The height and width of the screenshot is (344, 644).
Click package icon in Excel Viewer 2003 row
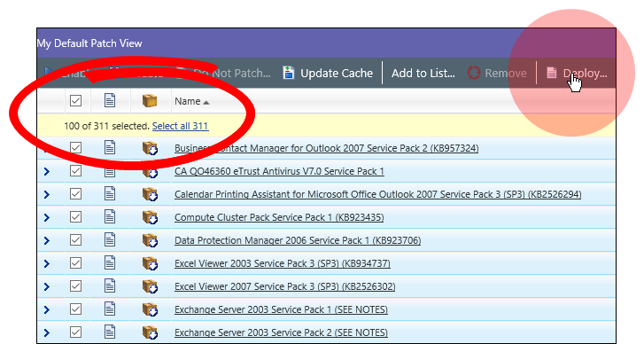150,263
